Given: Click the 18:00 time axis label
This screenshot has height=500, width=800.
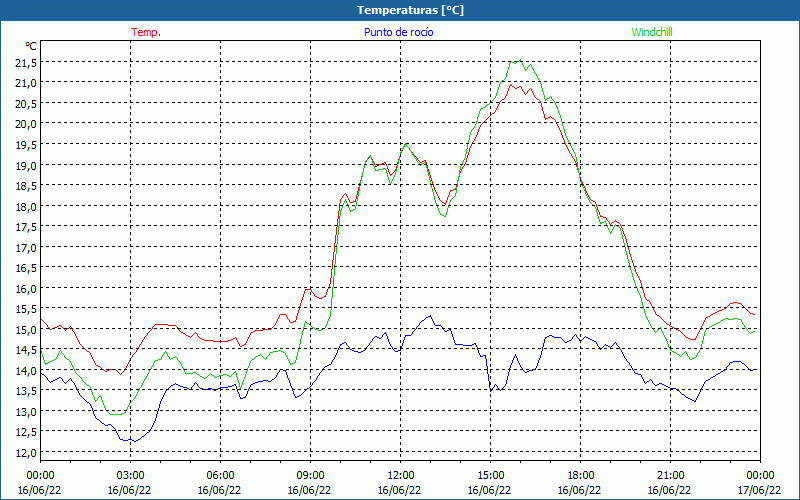Looking at the screenshot, I should point(581,476).
